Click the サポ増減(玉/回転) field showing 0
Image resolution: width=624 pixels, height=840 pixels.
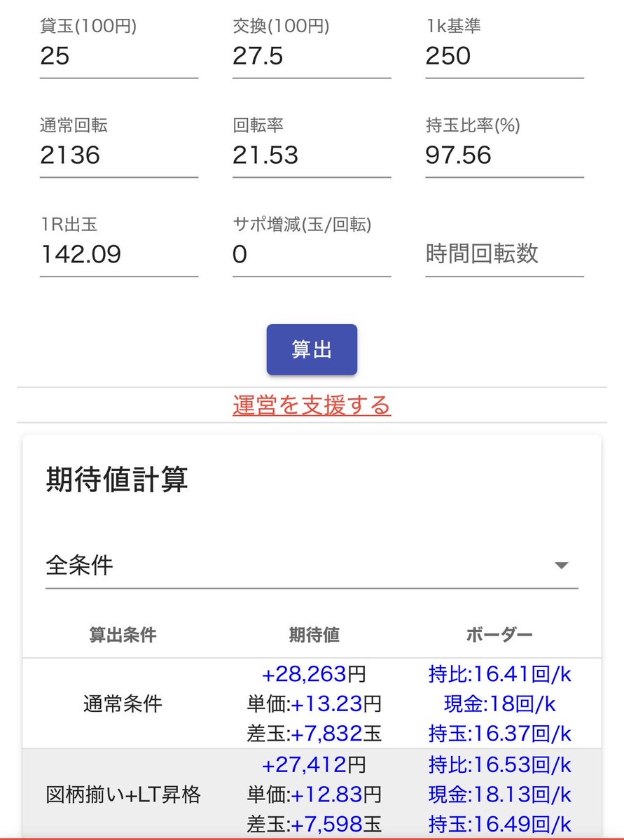[312, 255]
